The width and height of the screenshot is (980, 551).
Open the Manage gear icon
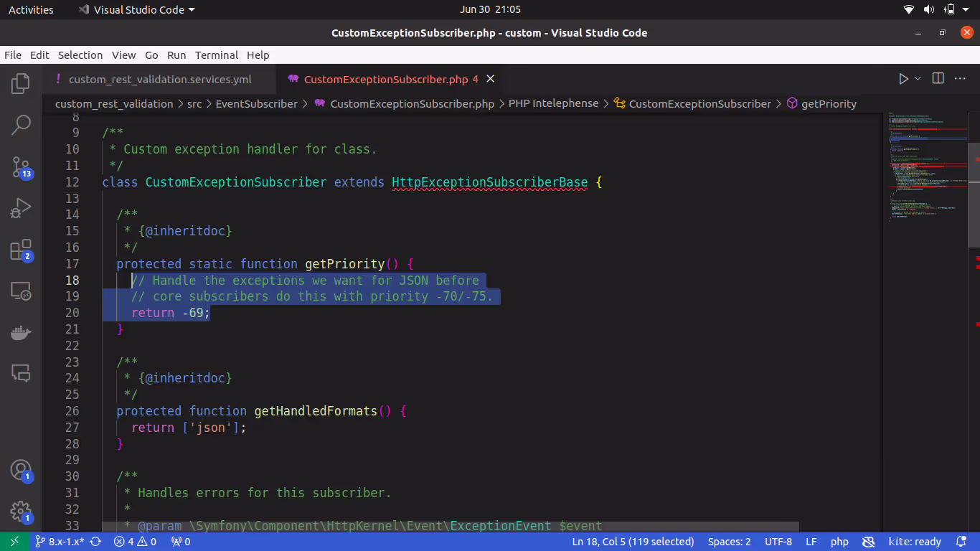tap(21, 512)
